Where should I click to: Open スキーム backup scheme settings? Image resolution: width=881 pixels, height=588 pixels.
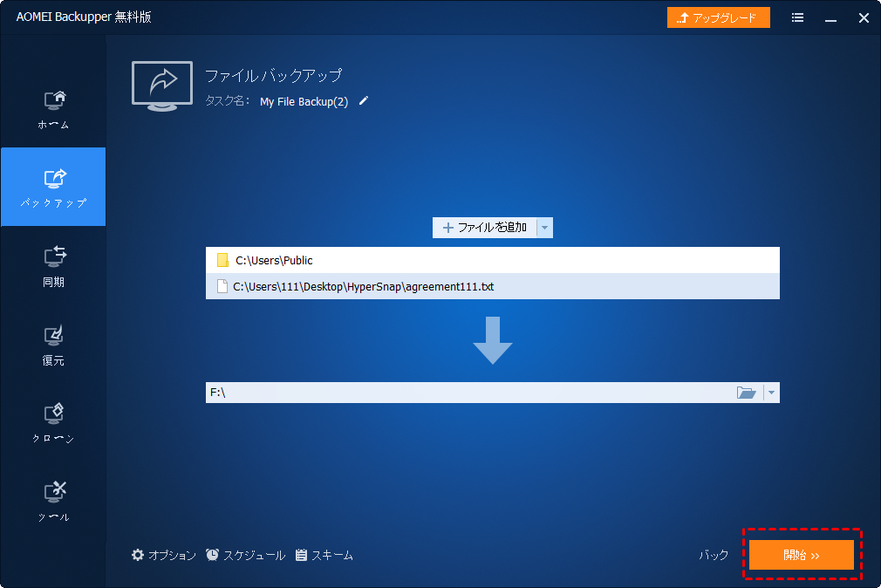tap(324, 556)
